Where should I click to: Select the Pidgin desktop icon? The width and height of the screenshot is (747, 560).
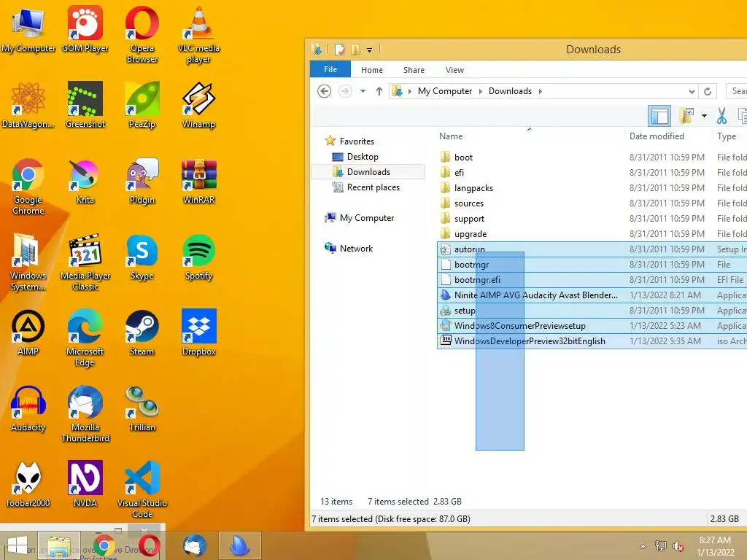142,182
